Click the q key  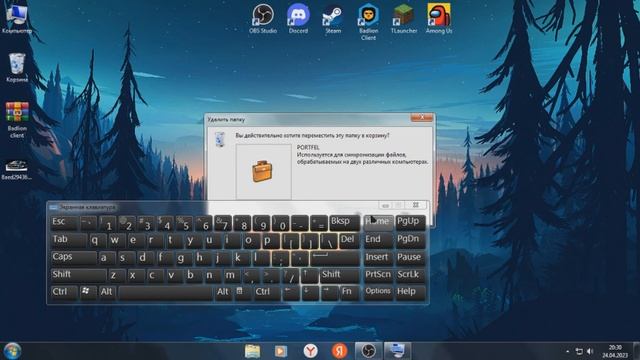98,240
